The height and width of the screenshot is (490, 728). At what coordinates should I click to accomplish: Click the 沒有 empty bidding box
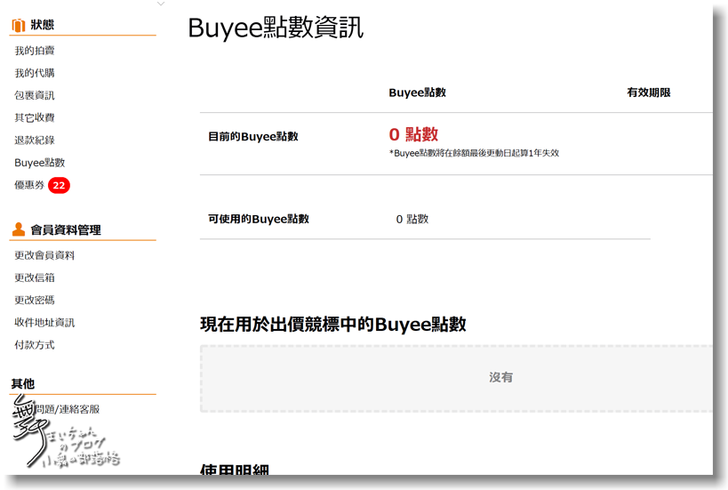point(456,378)
